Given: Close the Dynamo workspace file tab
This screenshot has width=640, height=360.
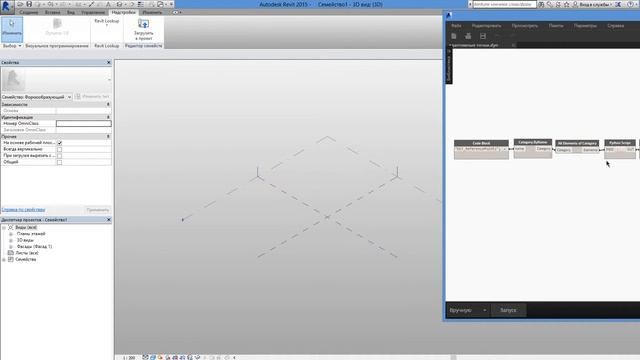Looking at the screenshot, I should 513,45.
